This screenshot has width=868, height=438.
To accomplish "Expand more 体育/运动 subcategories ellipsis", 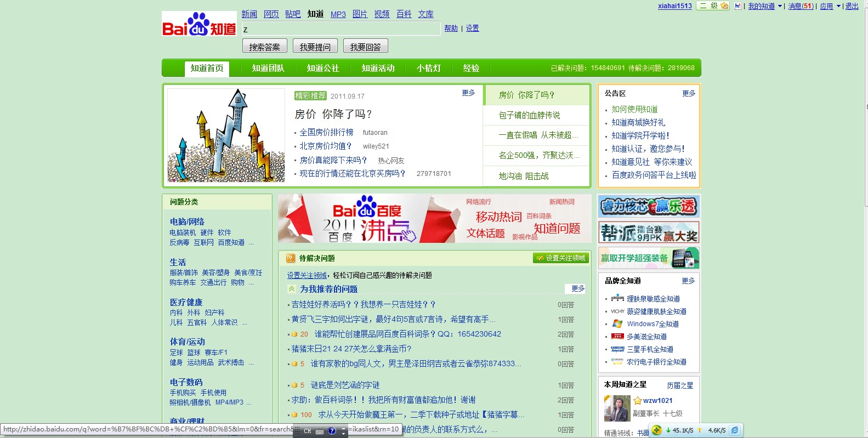I will point(251,363).
